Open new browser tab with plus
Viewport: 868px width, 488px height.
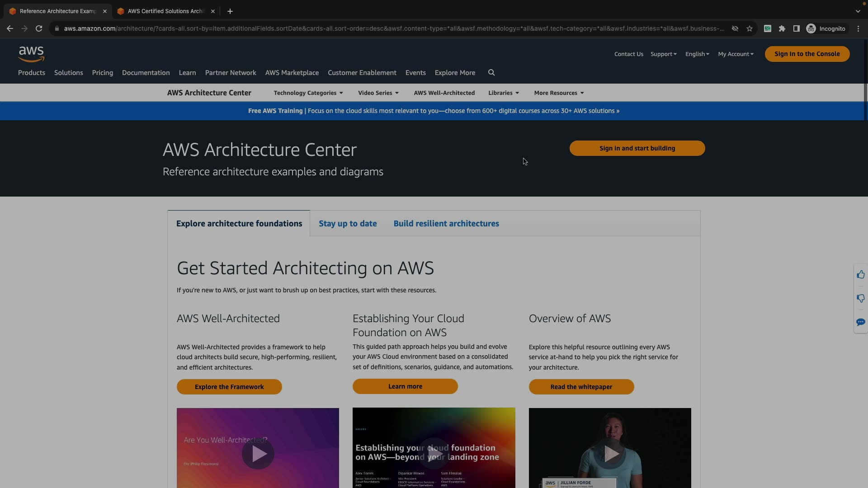pos(230,11)
